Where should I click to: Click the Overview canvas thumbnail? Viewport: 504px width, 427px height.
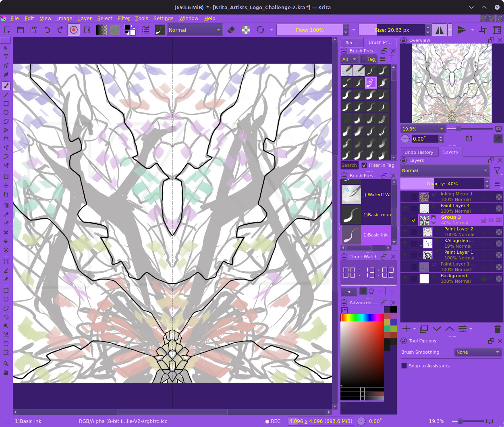[x=452, y=83]
